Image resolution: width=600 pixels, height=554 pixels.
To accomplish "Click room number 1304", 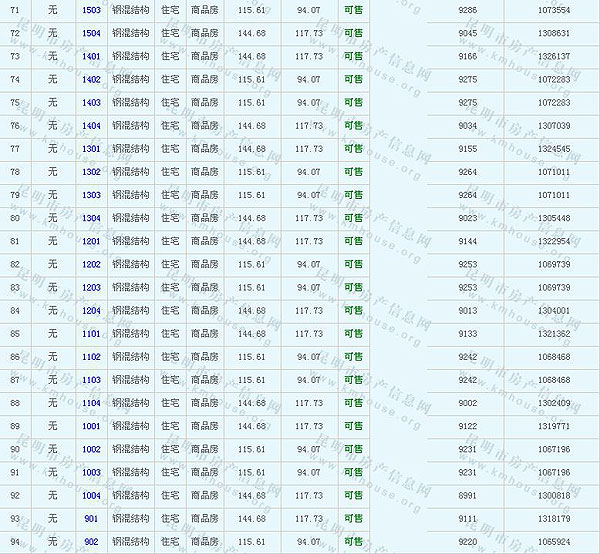I will click(x=91, y=218).
